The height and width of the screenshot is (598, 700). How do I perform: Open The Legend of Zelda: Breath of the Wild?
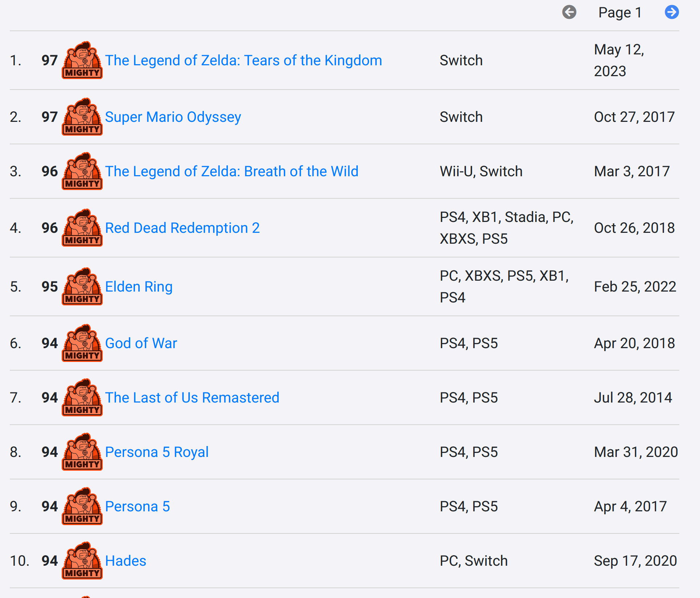(x=232, y=171)
